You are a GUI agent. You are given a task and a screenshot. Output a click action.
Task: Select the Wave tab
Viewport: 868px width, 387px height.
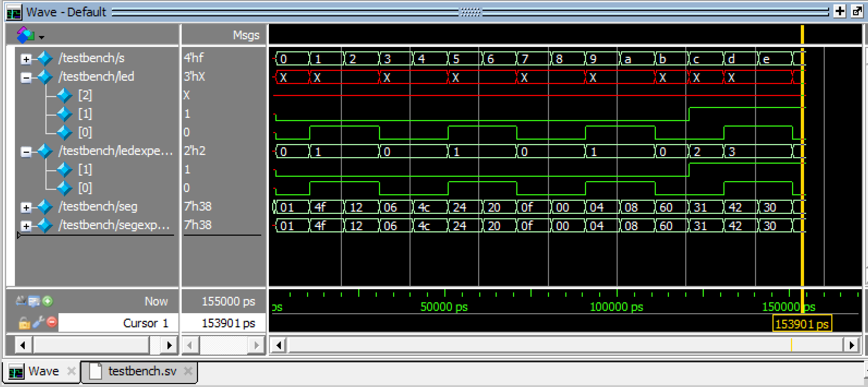click(x=43, y=371)
